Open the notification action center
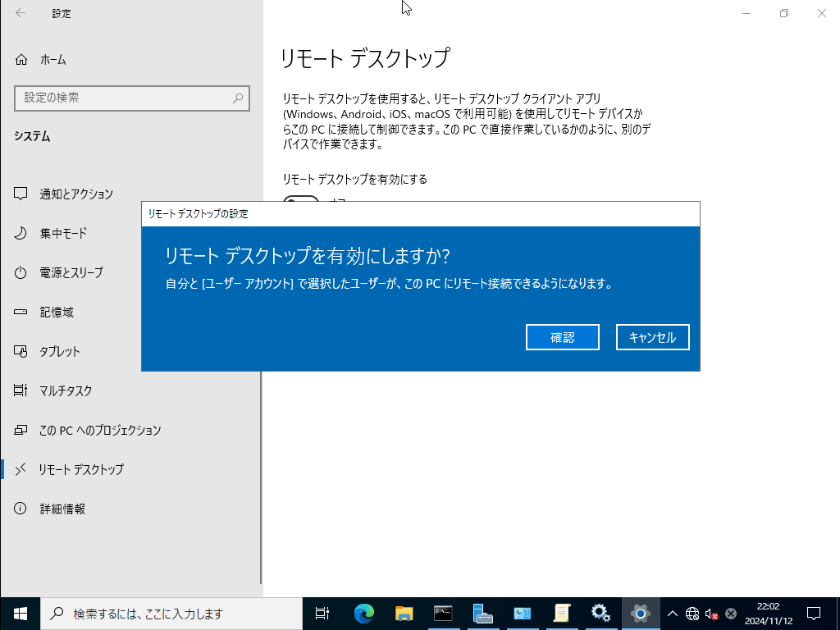This screenshot has width=840, height=630. coord(814,613)
